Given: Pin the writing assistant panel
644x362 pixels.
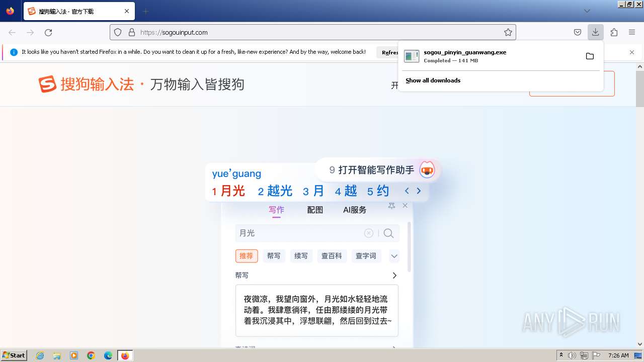Looking at the screenshot, I should pos(391,206).
